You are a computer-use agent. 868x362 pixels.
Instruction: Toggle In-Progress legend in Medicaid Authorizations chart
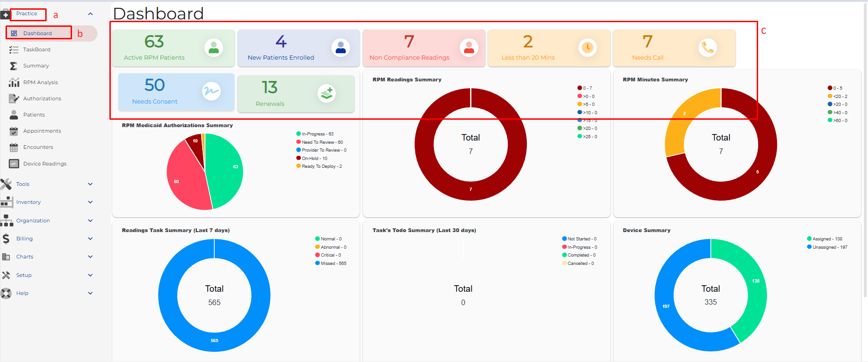[x=315, y=134]
